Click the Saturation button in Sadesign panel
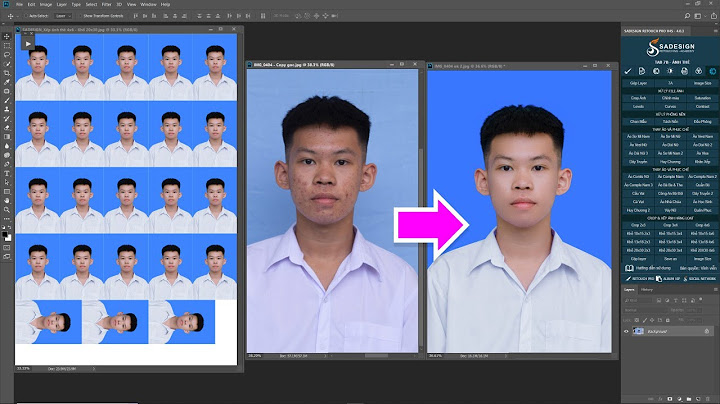The height and width of the screenshot is (404, 720). point(702,98)
